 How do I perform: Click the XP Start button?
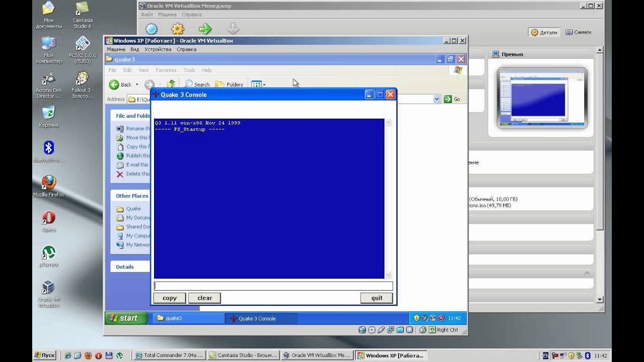(x=126, y=318)
